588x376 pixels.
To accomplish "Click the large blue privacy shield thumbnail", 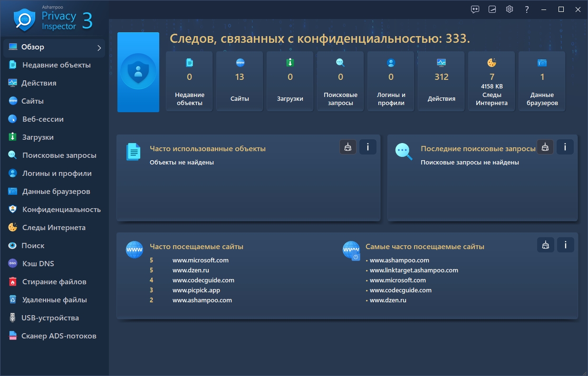I will [x=138, y=72].
